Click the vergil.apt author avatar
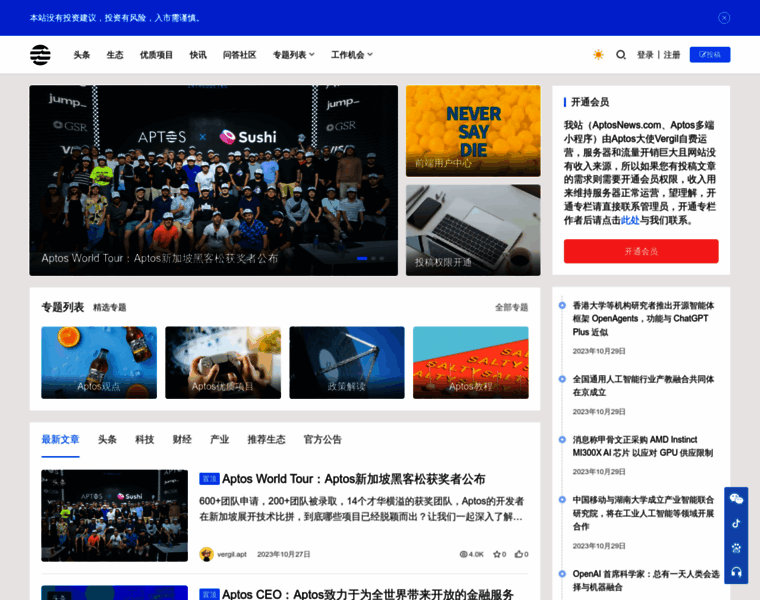The image size is (760, 600). pyautogui.click(x=206, y=554)
